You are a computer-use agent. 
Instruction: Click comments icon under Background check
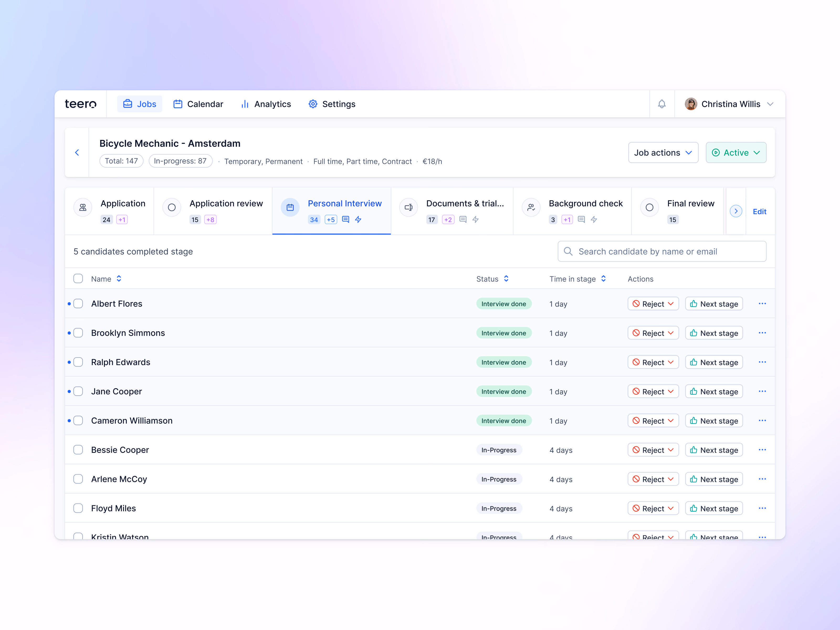point(581,219)
